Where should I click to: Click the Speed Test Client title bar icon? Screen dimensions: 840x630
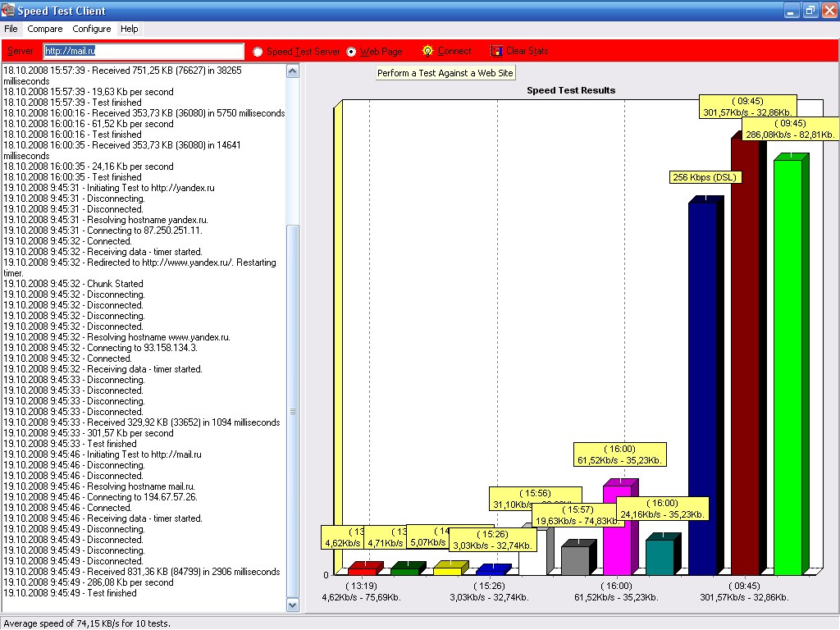point(8,11)
